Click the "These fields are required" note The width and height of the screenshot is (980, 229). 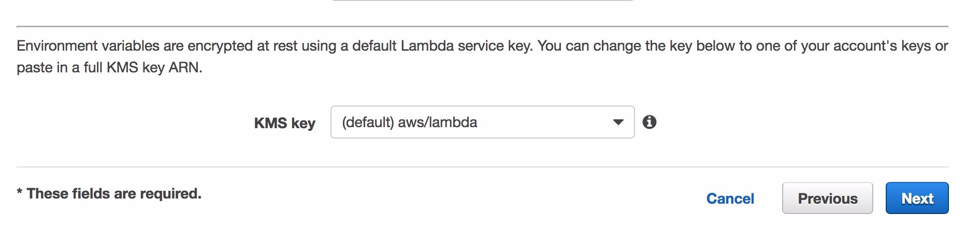114,193
